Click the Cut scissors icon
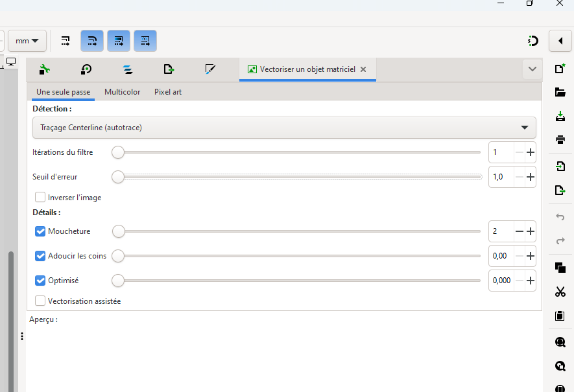 click(560, 292)
